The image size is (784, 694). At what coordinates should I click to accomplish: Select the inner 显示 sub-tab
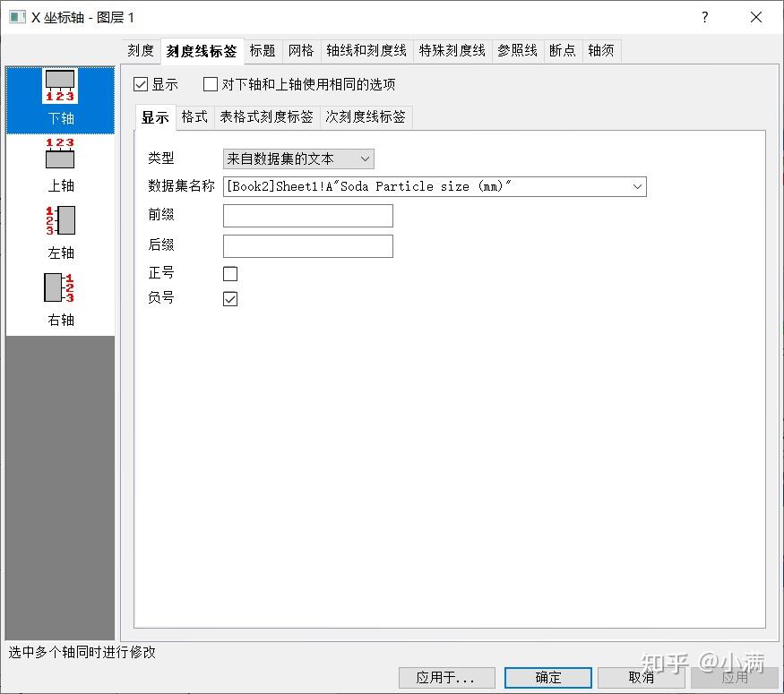coord(155,117)
